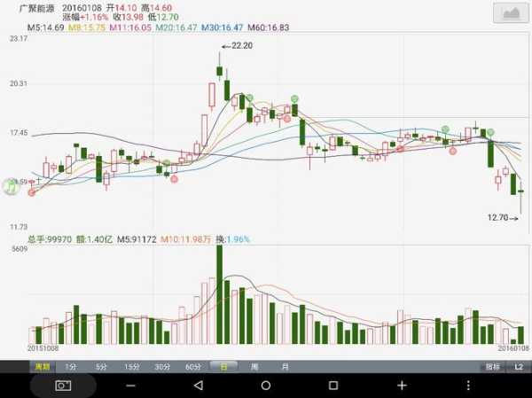Tap the 22.20 high price label
Screen dimensions: 532x398
coord(242,45)
